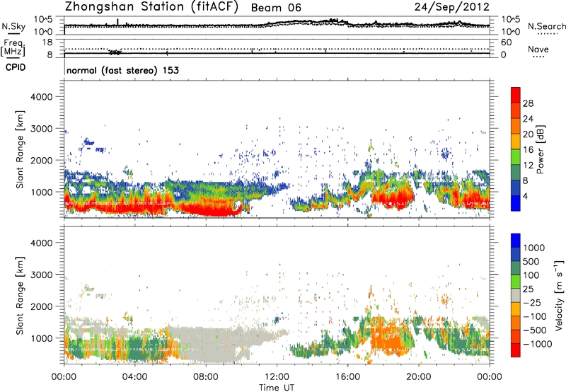Click 'Slant Range [km]' label of power panel

pyautogui.click(x=20, y=149)
